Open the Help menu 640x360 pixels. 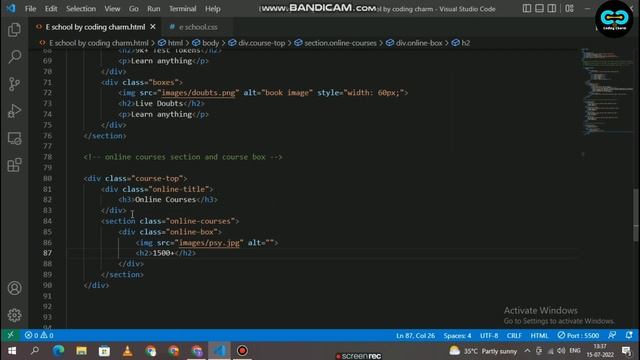pos(213,9)
